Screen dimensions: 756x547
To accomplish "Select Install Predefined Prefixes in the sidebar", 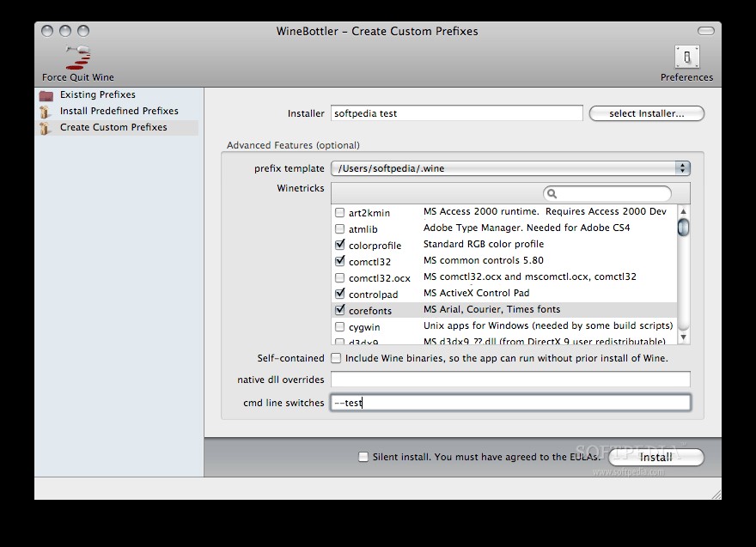I will coord(119,111).
